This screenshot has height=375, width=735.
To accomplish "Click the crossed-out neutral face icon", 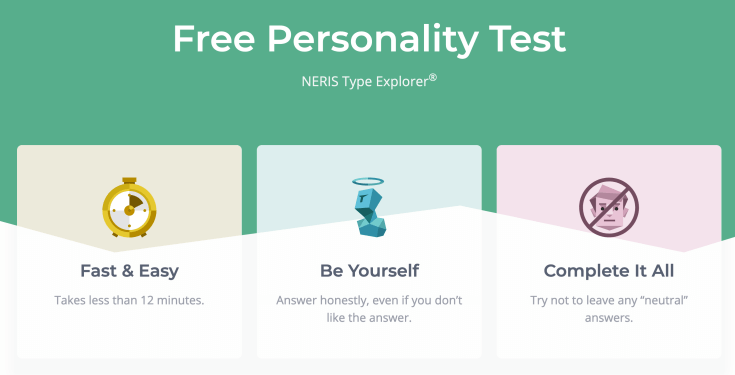I will pyautogui.click(x=609, y=207).
